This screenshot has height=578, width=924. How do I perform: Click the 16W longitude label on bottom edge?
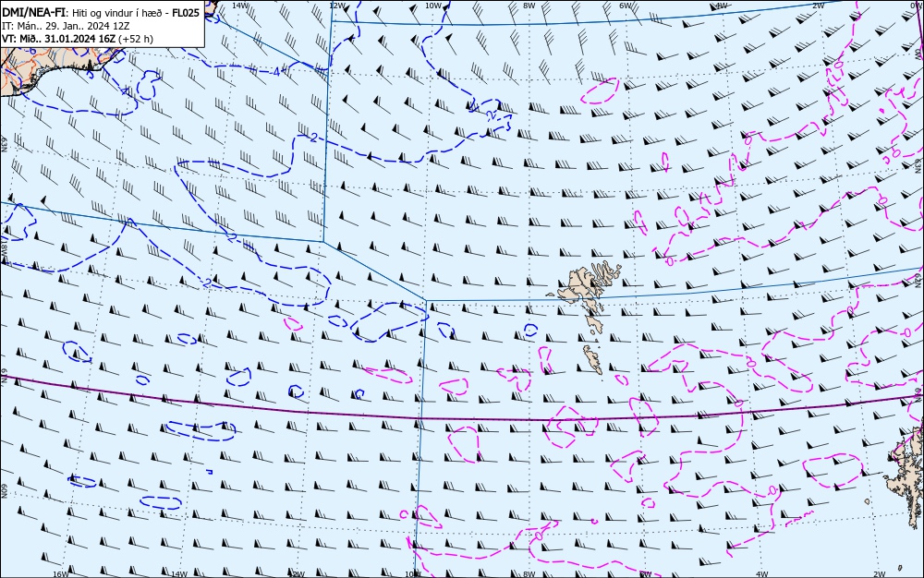click(x=61, y=574)
